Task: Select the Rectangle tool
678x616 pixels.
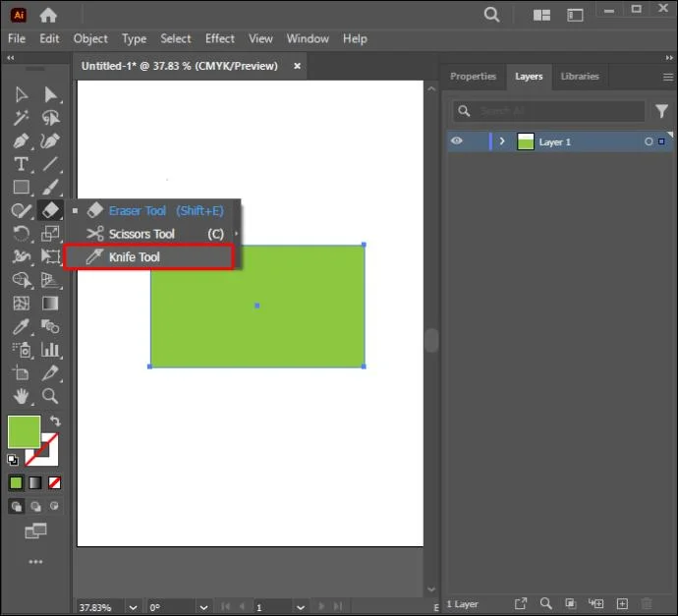Action: tap(21, 188)
